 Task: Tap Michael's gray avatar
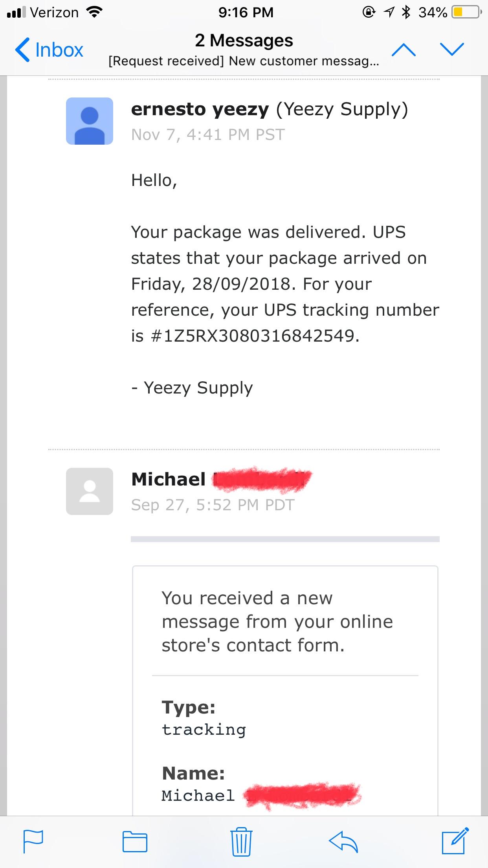tap(89, 492)
